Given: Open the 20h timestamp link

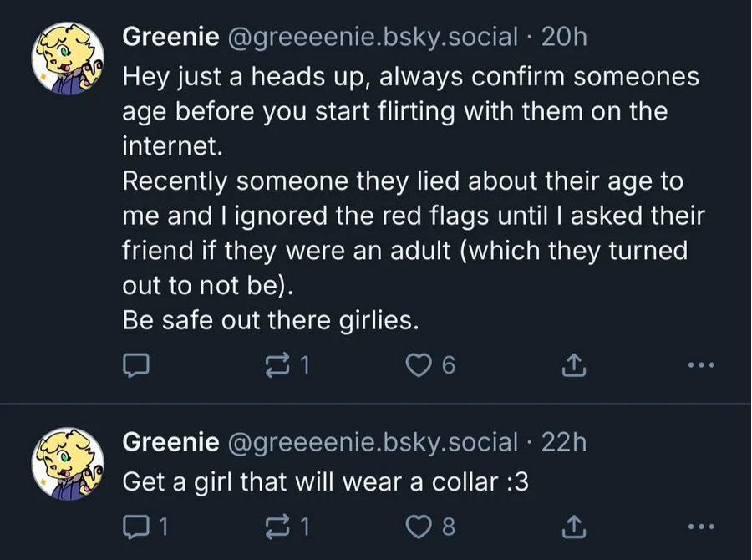Looking at the screenshot, I should pyautogui.click(x=565, y=37).
